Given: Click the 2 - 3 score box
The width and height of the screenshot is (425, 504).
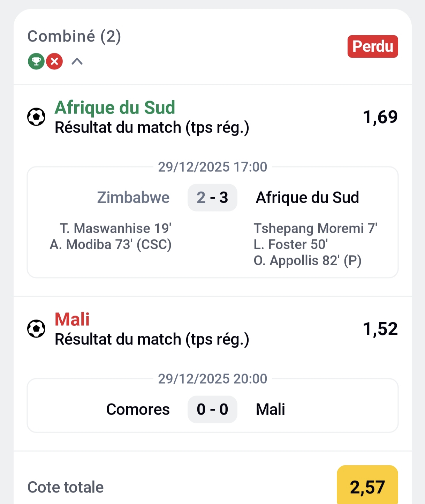Looking at the screenshot, I should point(212,198).
